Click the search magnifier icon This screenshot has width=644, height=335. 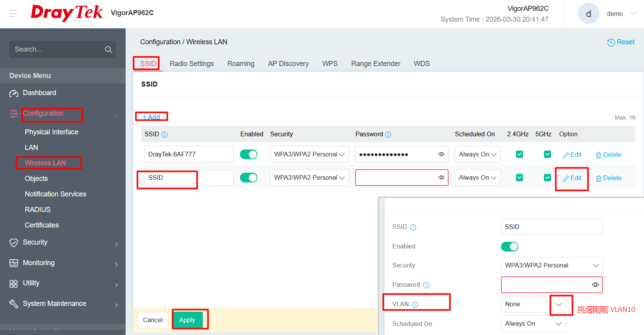click(x=109, y=50)
